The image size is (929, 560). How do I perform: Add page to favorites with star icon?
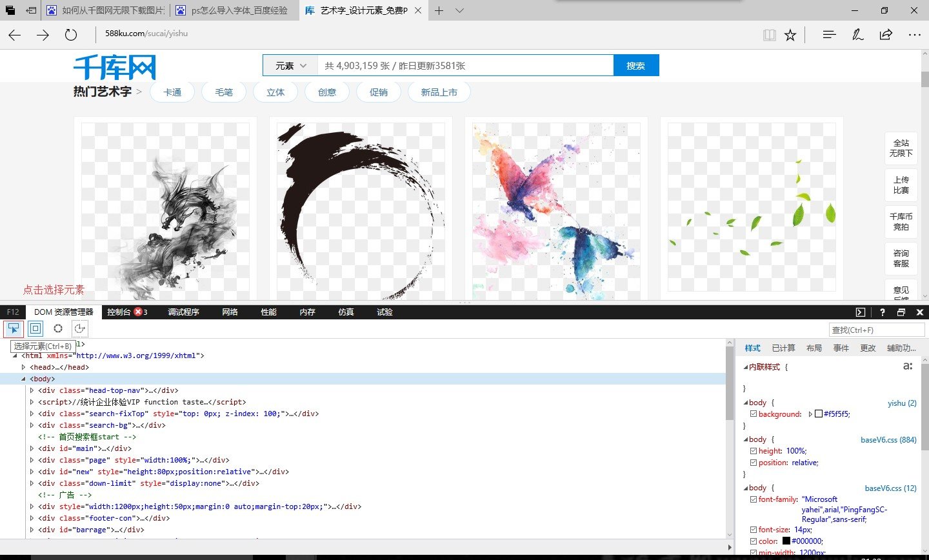tap(790, 35)
